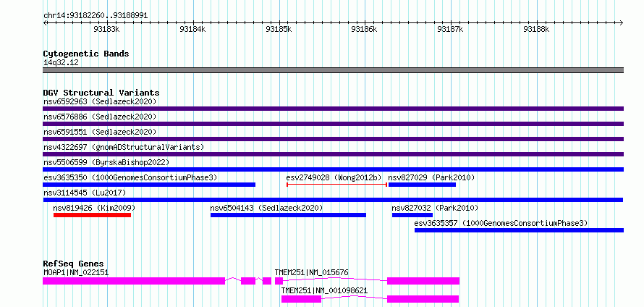
Task: Click the 93188k ruler tick label
Action: pyautogui.click(x=536, y=29)
